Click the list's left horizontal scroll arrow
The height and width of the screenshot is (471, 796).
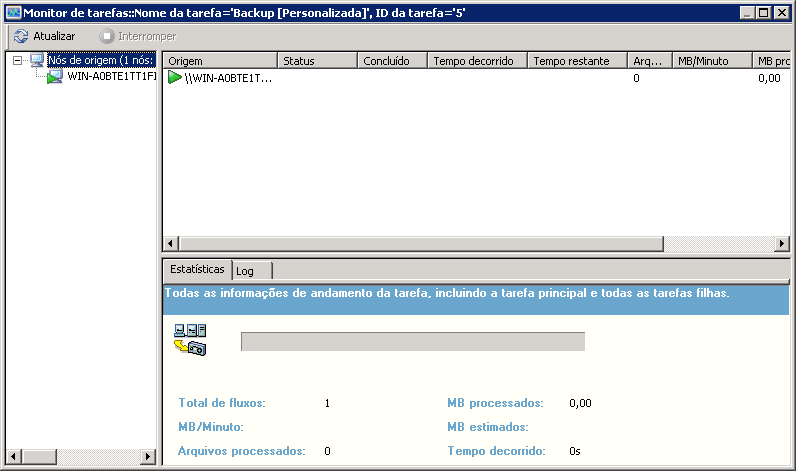(x=171, y=244)
